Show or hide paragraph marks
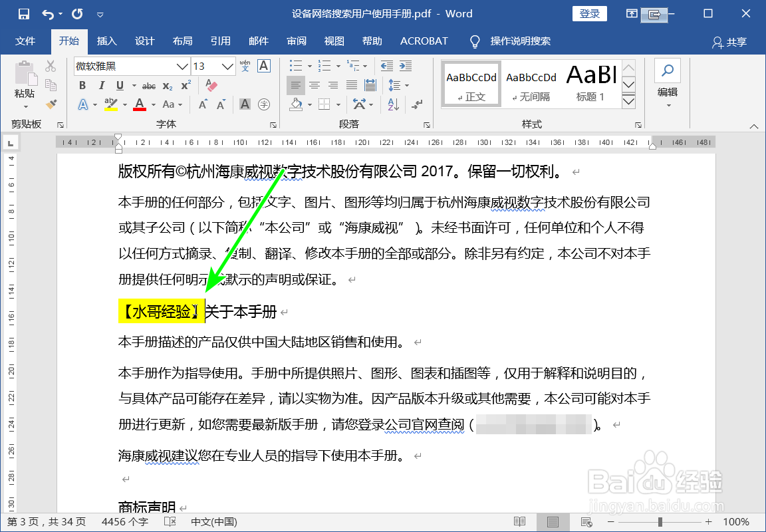The width and height of the screenshot is (766, 532). point(417,104)
